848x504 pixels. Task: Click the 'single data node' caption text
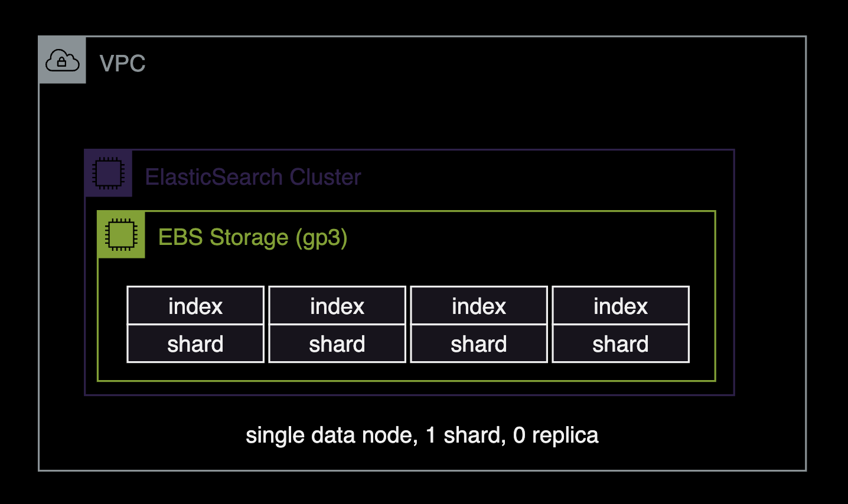click(x=331, y=436)
